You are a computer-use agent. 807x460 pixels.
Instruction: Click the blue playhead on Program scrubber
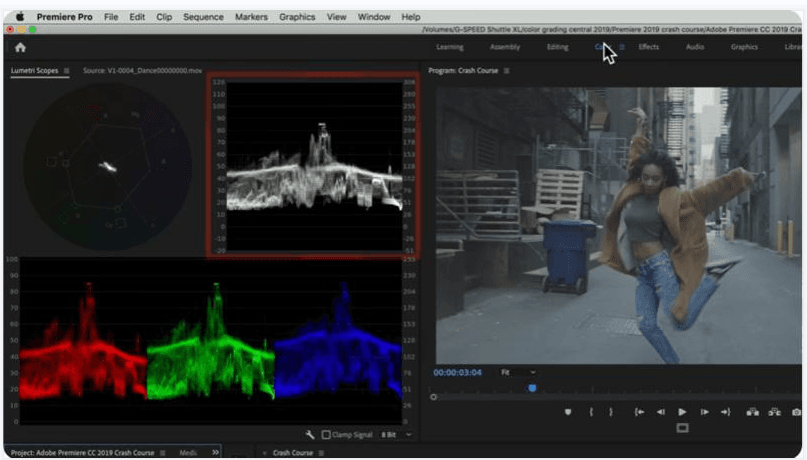coord(532,388)
